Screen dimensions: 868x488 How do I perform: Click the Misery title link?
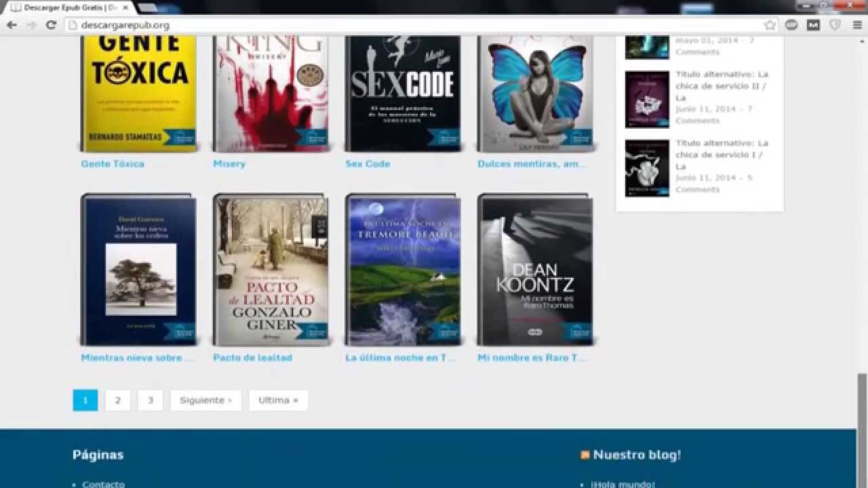229,164
